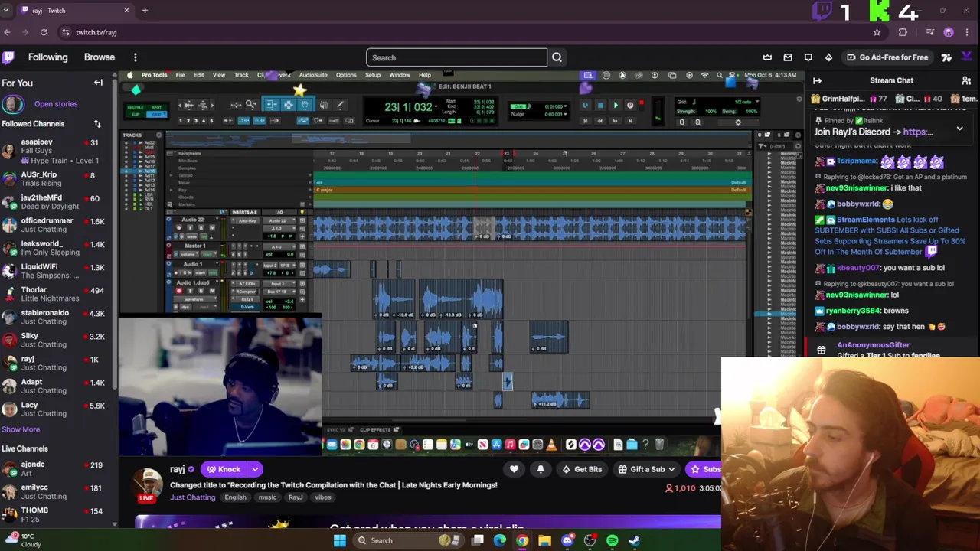
Task: Open the Following tab
Action: pos(47,57)
